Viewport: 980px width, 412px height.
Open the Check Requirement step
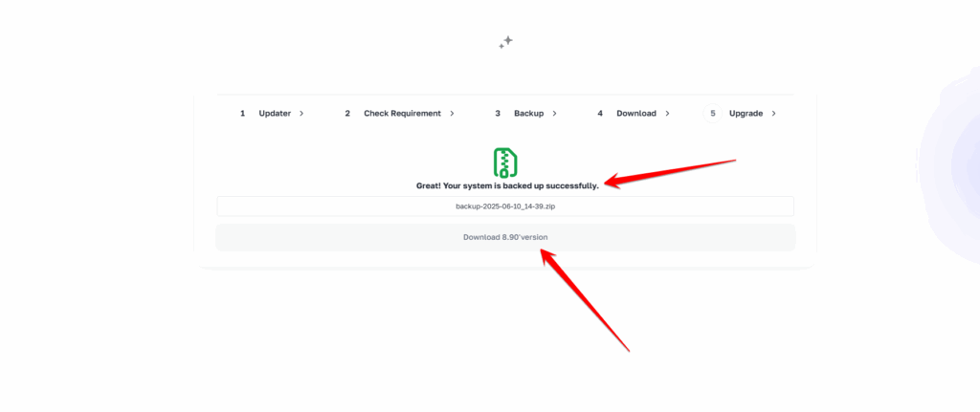(400, 114)
